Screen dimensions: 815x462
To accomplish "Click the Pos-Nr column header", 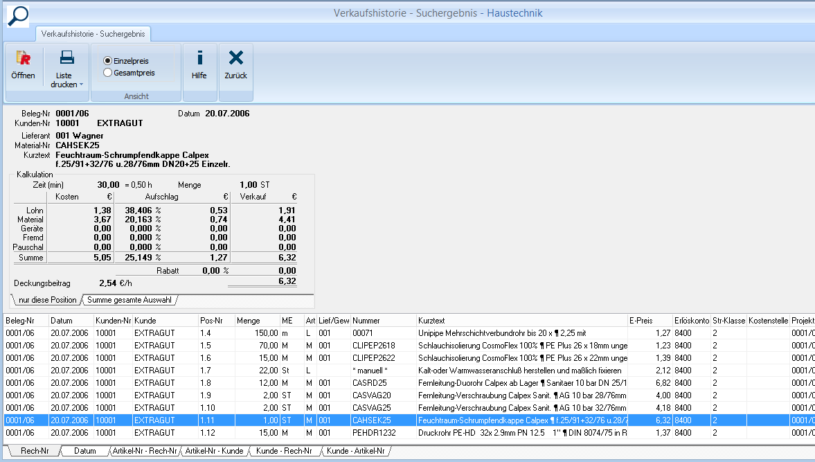I will pyautogui.click(x=216, y=321).
